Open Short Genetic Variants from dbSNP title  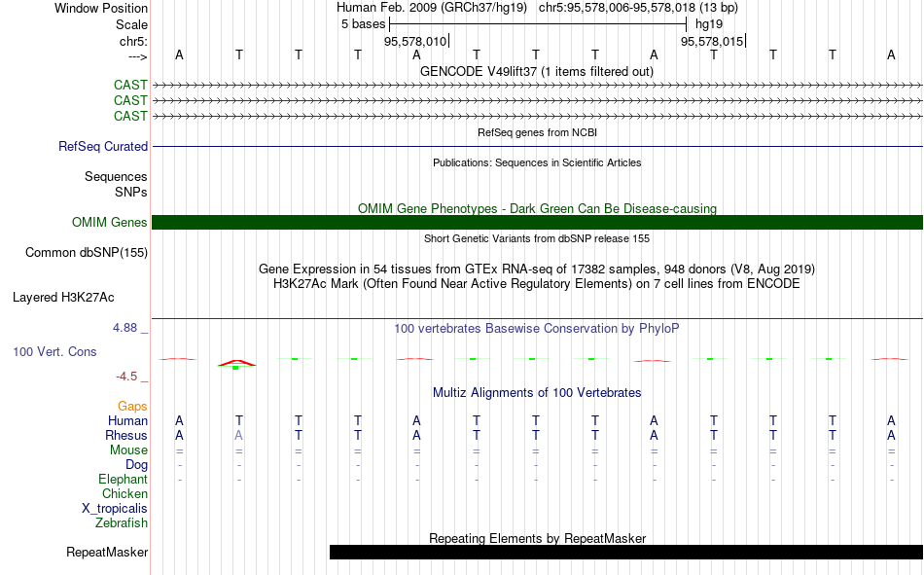(x=537, y=238)
